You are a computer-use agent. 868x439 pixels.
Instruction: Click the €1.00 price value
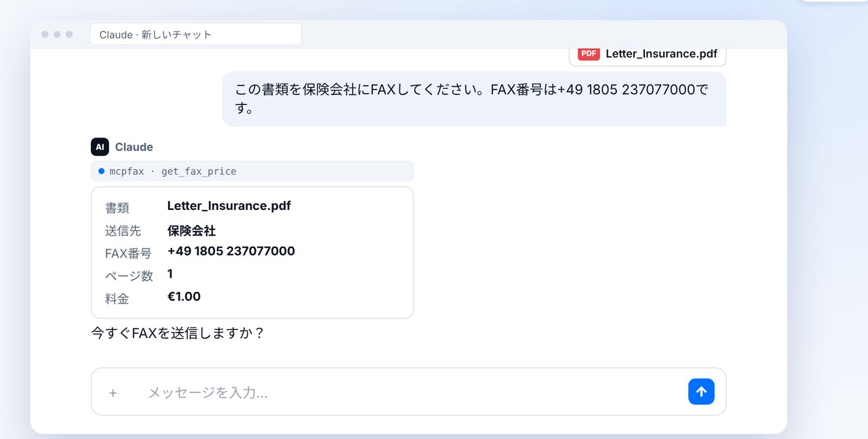184,297
